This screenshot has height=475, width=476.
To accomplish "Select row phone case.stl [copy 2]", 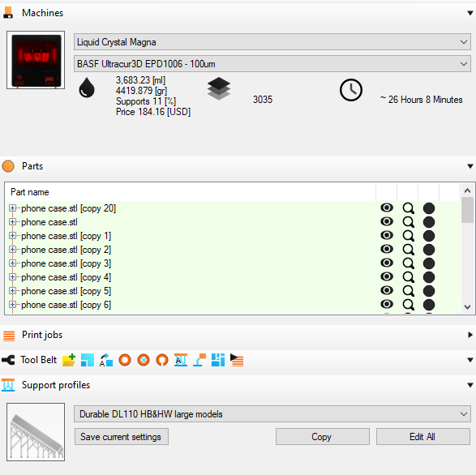I will pos(234,250).
